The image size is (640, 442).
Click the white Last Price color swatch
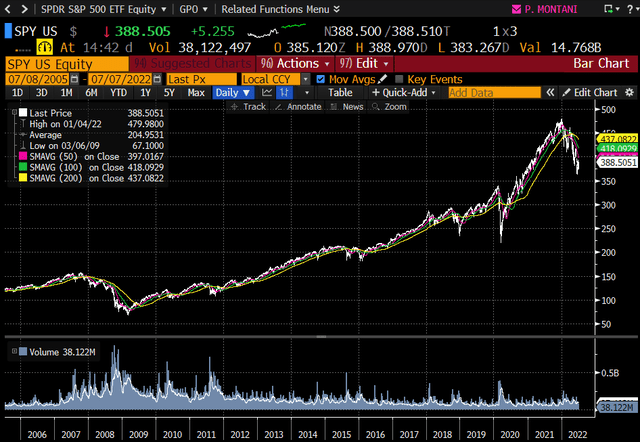pyautogui.click(x=23, y=113)
